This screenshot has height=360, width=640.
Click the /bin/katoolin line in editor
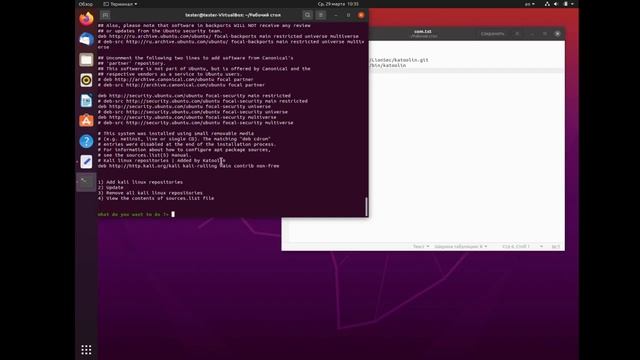(x=387, y=65)
